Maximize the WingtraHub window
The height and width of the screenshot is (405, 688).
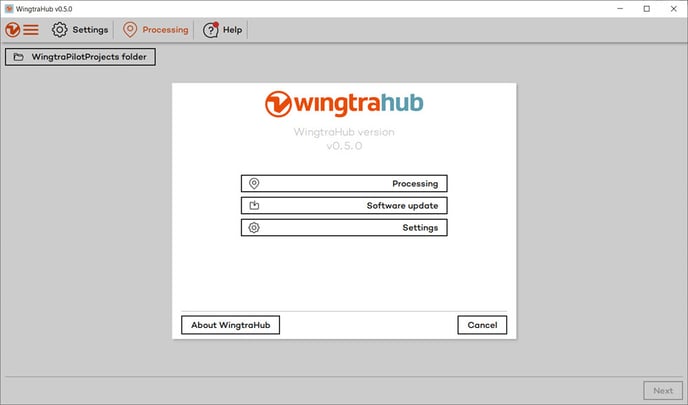[x=647, y=9]
